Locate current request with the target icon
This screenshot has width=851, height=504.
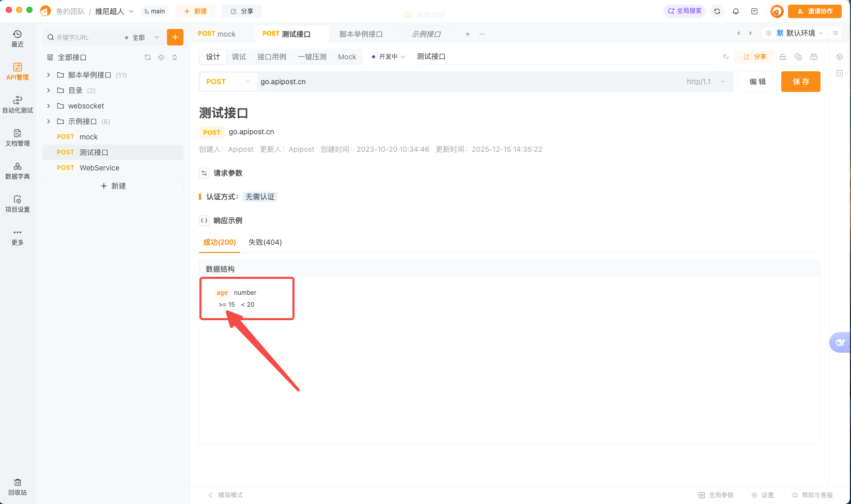click(x=161, y=57)
